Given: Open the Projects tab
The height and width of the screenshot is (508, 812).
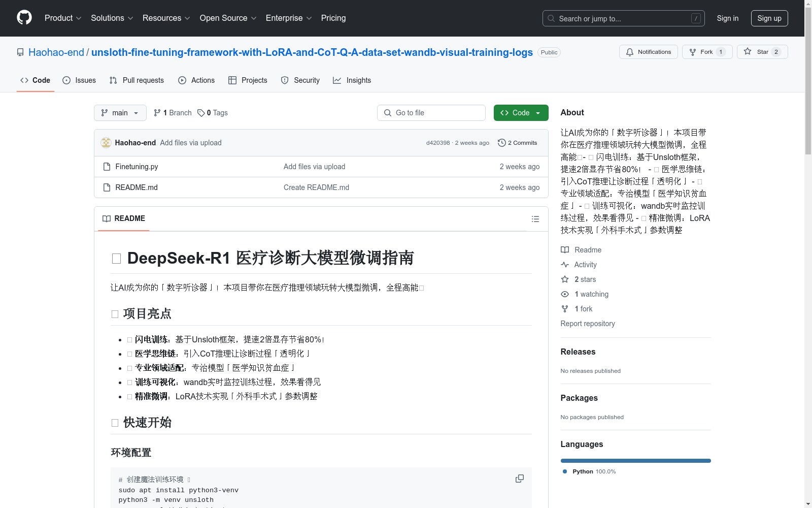Looking at the screenshot, I should [248, 80].
